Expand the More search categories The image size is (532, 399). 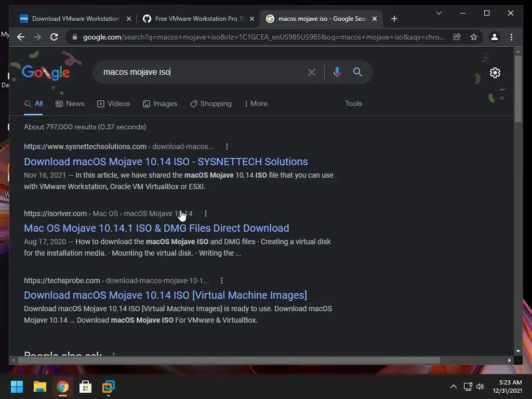pos(256,103)
